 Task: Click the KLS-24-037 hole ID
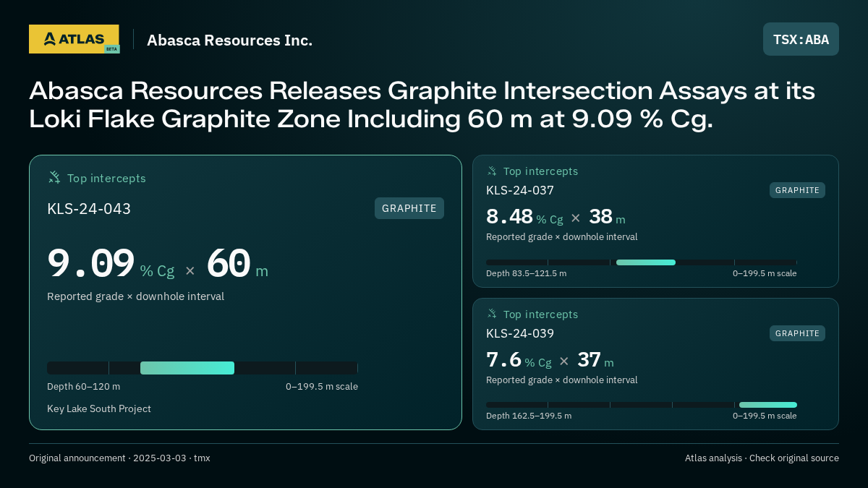(x=520, y=190)
